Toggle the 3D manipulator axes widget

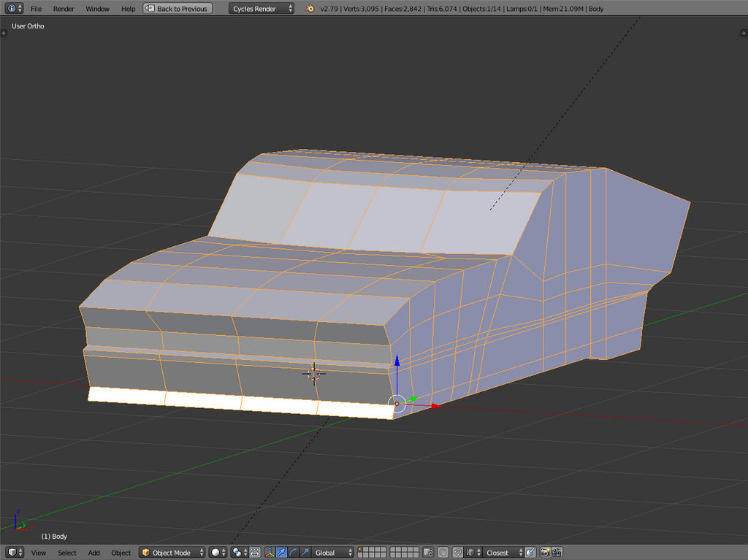(x=270, y=553)
